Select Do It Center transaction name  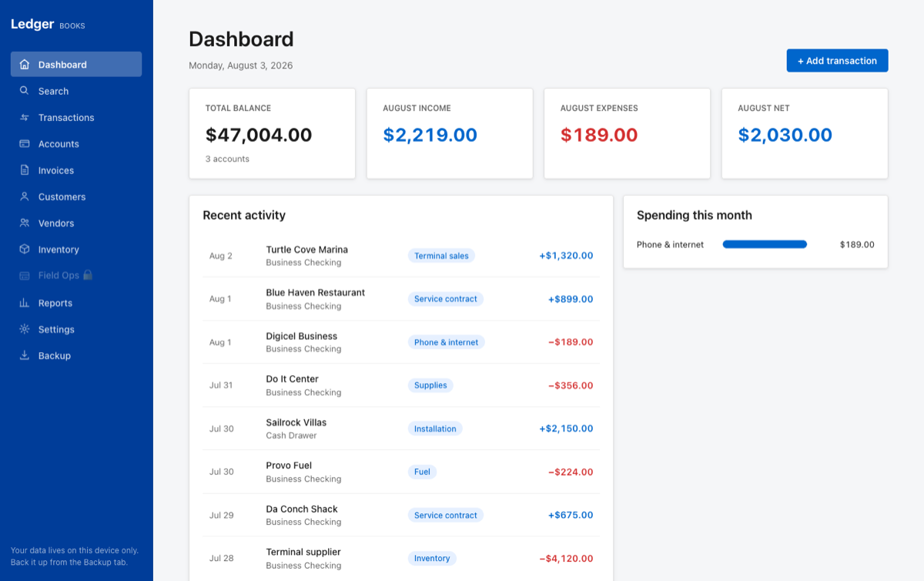[293, 379]
